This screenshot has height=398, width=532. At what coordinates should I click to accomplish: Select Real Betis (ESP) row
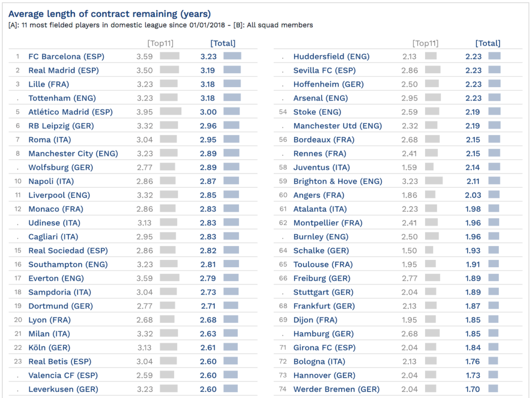pos(60,362)
